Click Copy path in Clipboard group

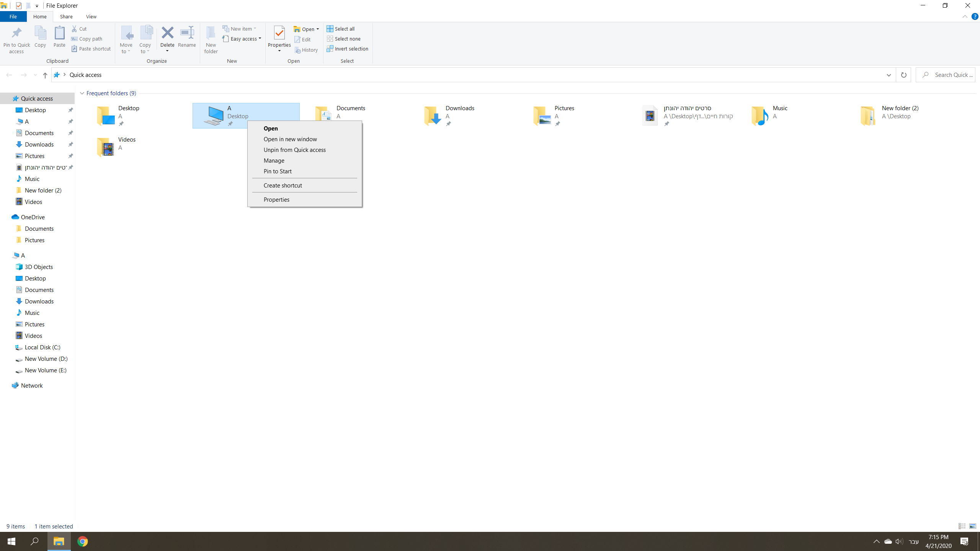(87, 39)
